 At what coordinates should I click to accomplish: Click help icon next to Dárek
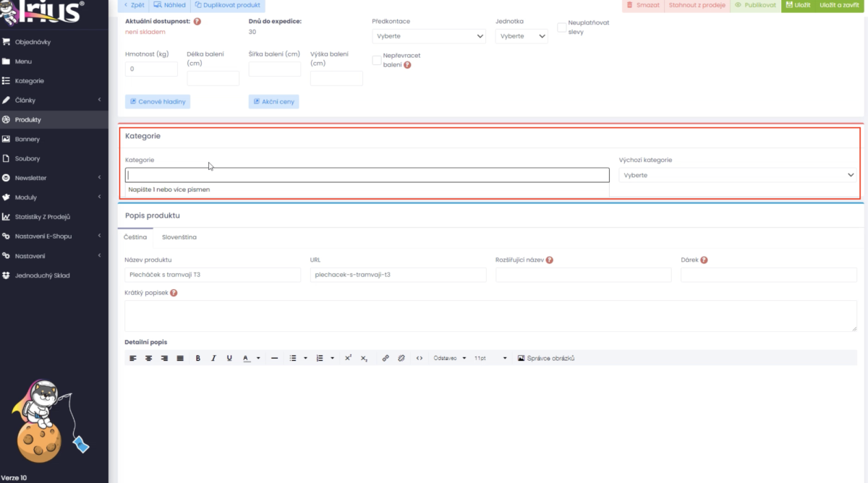tap(704, 260)
